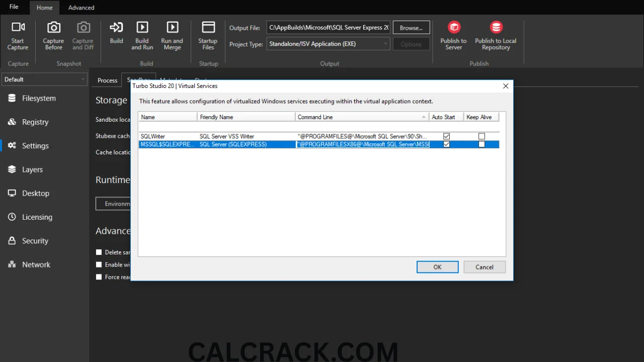Sort by Name column header

click(168, 117)
